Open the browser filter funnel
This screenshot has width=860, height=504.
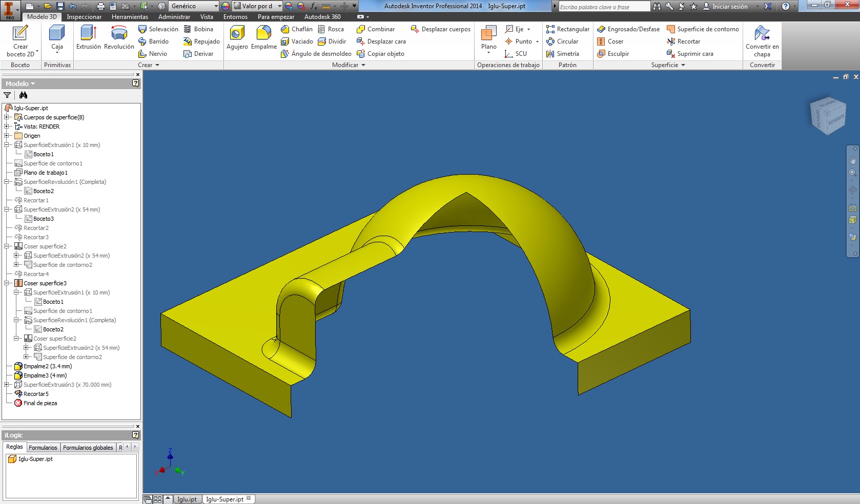point(7,95)
